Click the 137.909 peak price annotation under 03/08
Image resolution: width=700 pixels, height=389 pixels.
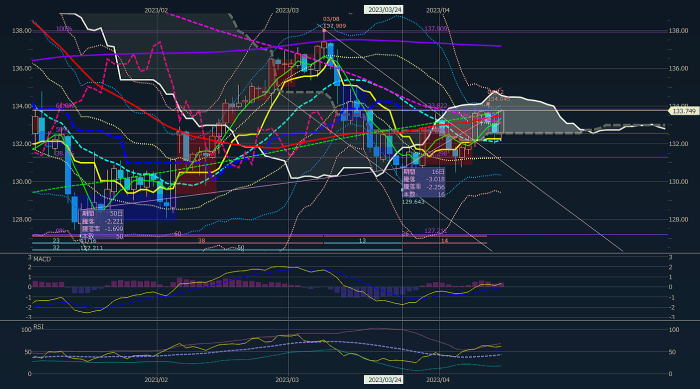click(336, 26)
